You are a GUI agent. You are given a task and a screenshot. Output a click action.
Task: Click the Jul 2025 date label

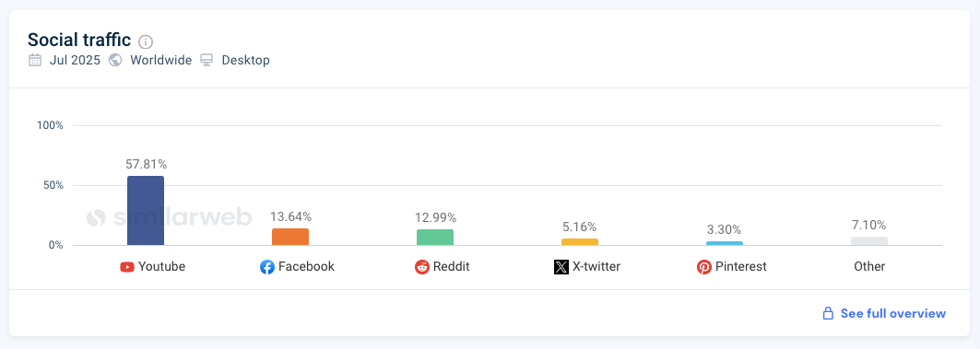(75, 61)
